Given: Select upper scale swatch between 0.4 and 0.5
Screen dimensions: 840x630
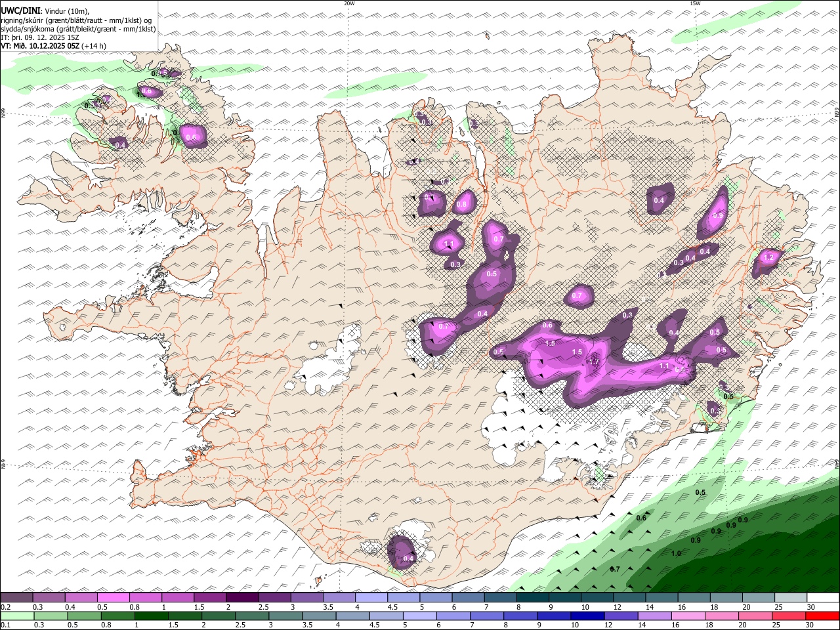Looking at the screenshot, I should point(81,598).
